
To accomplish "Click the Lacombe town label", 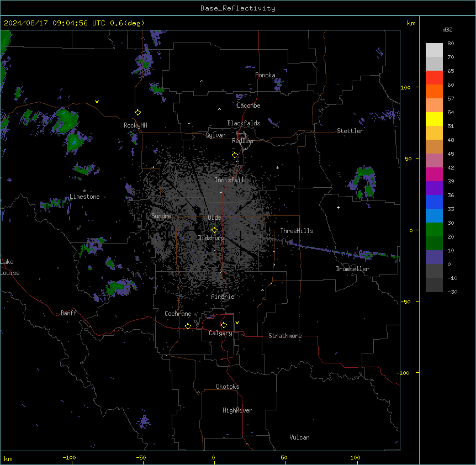I will coord(248,105).
